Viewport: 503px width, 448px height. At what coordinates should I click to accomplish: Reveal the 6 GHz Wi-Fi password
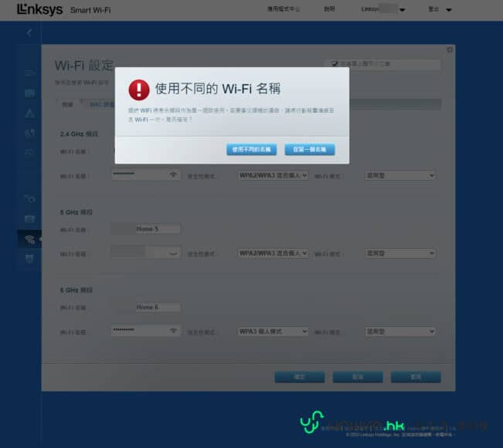click(x=173, y=331)
